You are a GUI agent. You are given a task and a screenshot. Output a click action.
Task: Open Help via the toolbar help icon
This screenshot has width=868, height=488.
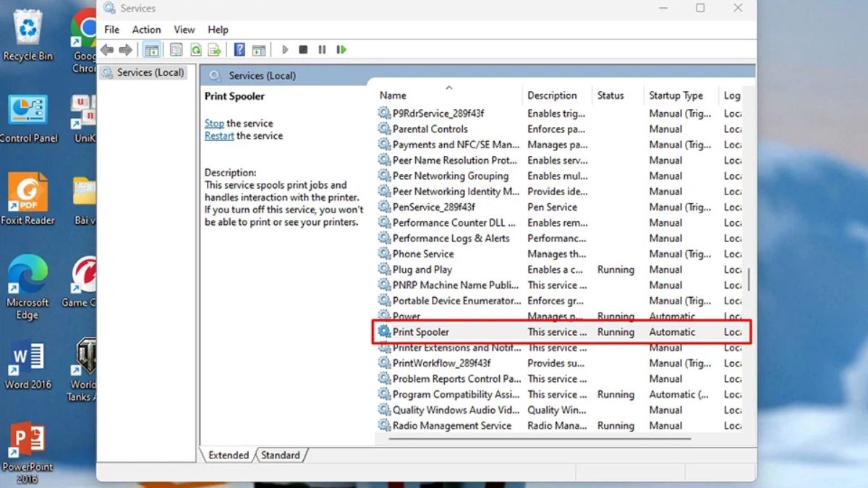tap(239, 49)
